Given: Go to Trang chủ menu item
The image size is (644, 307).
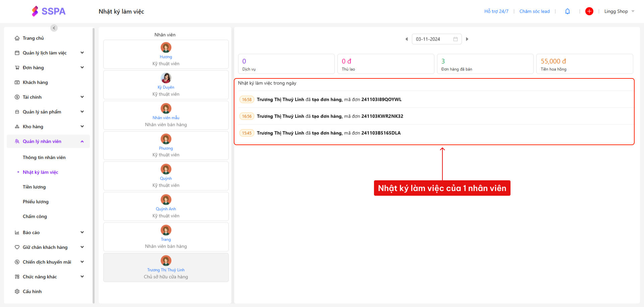Looking at the screenshot, I should point(33,38).
